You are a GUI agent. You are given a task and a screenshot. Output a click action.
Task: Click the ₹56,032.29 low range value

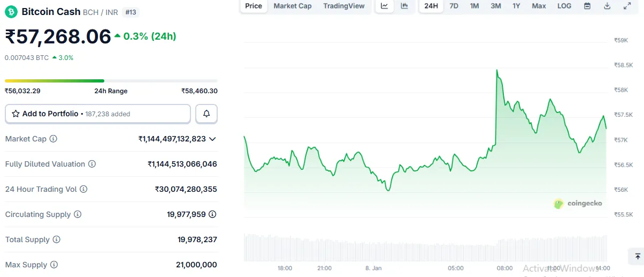pyautogui.click(x=22, y=91)
